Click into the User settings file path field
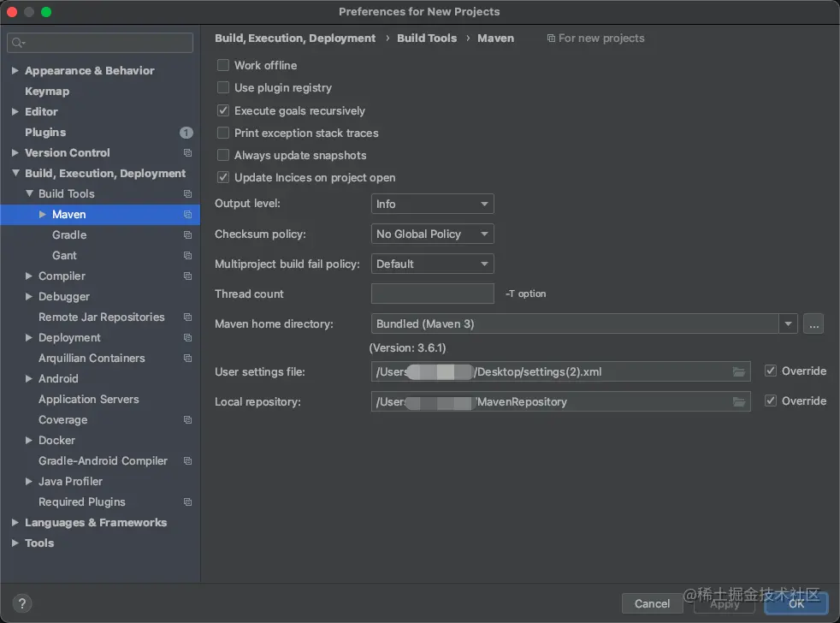This screenshot has height=623, width=840. point(560,371)
